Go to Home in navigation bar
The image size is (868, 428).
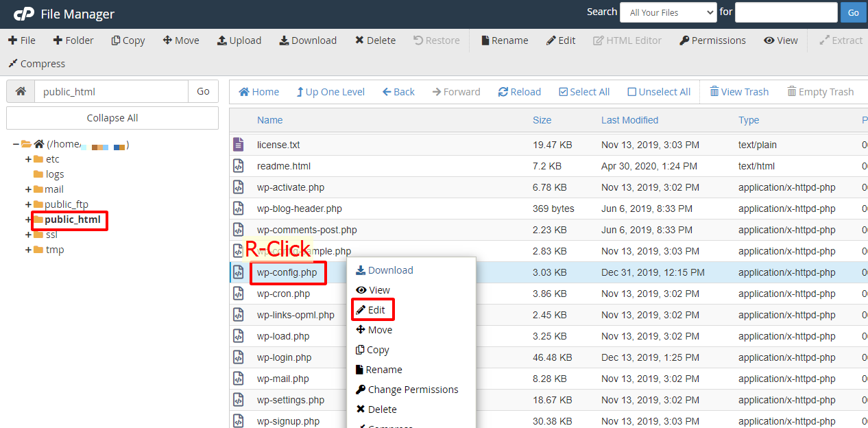pos(258,92)
